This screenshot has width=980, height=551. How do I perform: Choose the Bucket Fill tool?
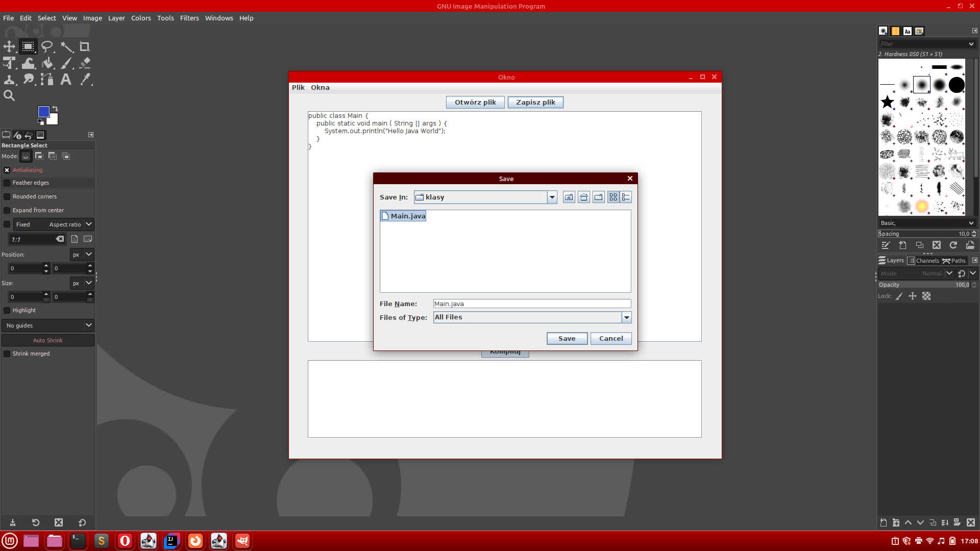pos(47,63)
